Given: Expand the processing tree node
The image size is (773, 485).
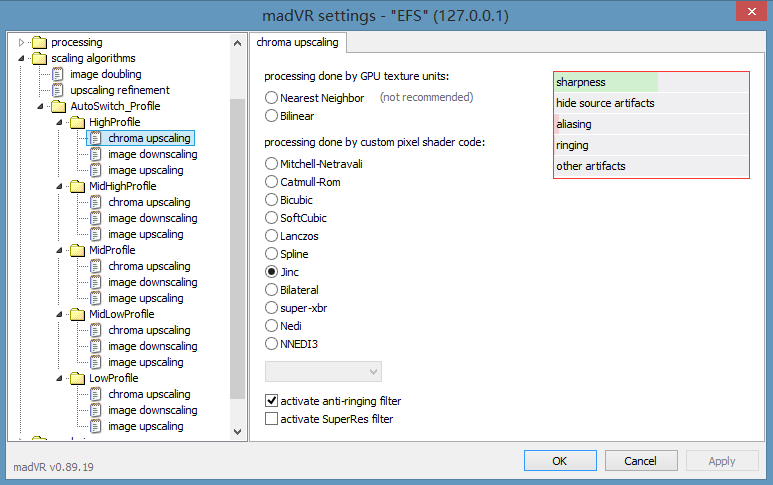Looking at the screenshot, I should 22,42.
